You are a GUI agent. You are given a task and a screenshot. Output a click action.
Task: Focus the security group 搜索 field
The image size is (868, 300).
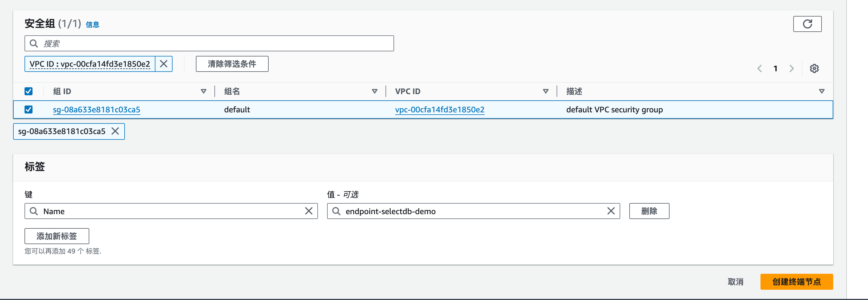click(x=209, y=43)
